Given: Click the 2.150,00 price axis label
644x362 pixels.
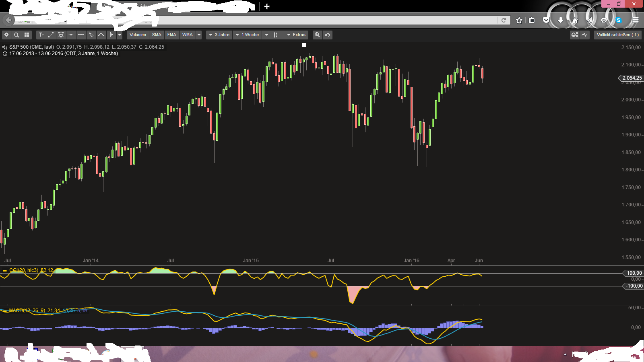Looking at the screenshot, I should [x=631, y=47].
